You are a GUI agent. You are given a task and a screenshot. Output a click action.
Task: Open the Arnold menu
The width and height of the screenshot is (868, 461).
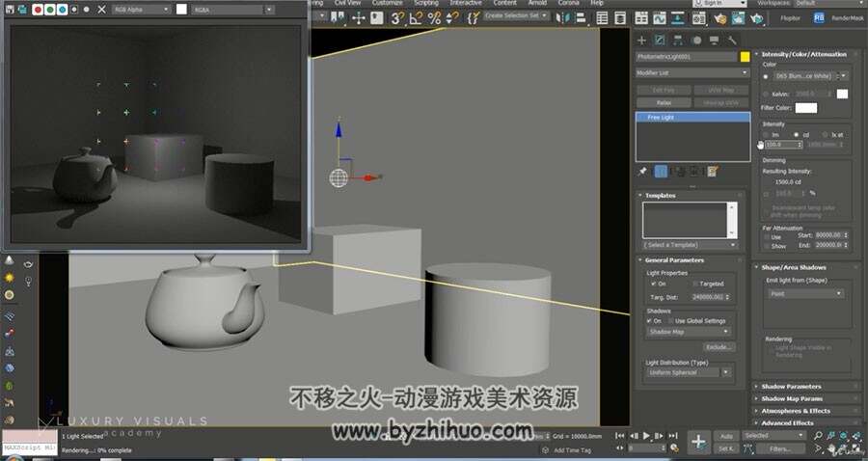537,3
